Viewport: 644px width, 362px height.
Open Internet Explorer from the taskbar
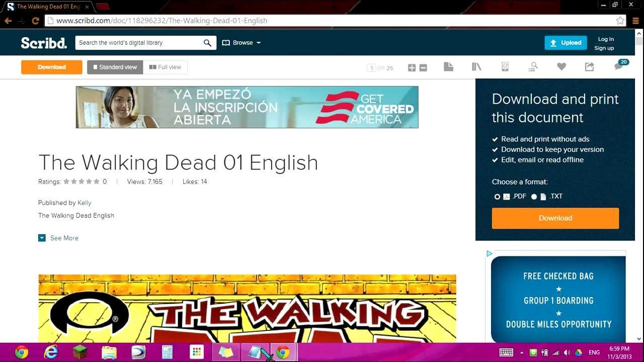coord(51,352)
